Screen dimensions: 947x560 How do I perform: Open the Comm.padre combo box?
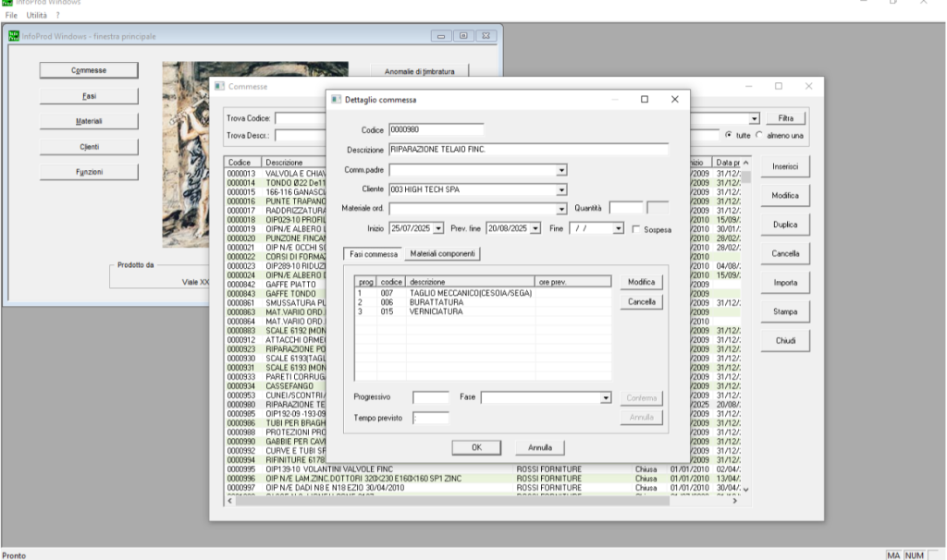coord(560,170)
